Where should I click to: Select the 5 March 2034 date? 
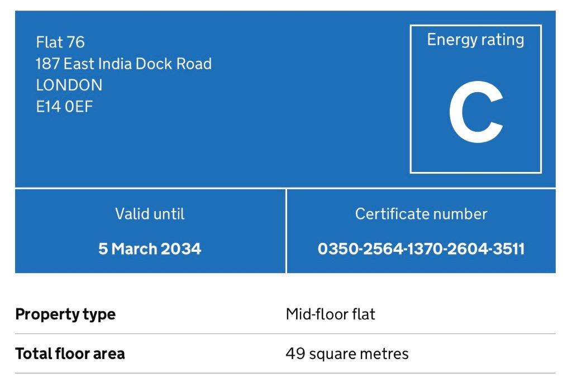click(150, 248)
